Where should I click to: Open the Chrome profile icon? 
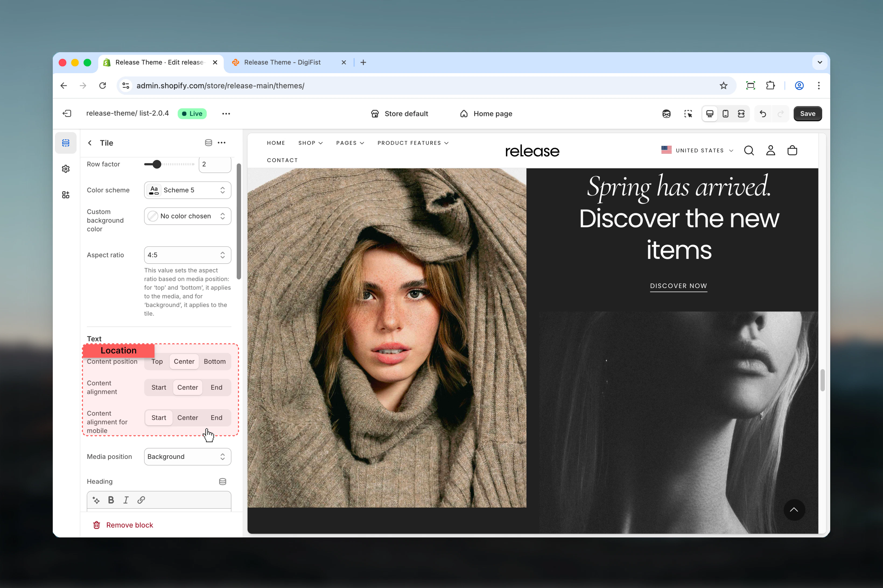(x=799, y=86)
